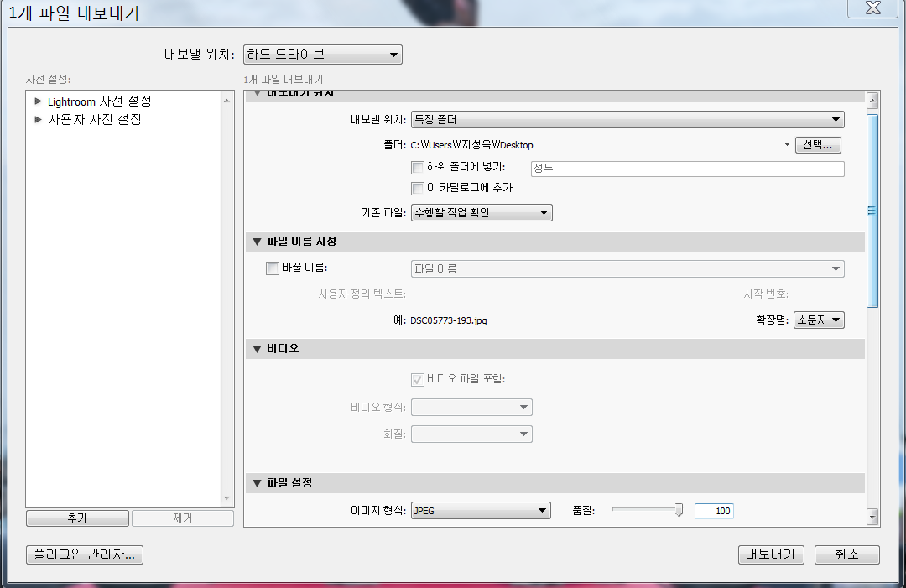Click the quality value field showing 100

(x=714, y=511)
